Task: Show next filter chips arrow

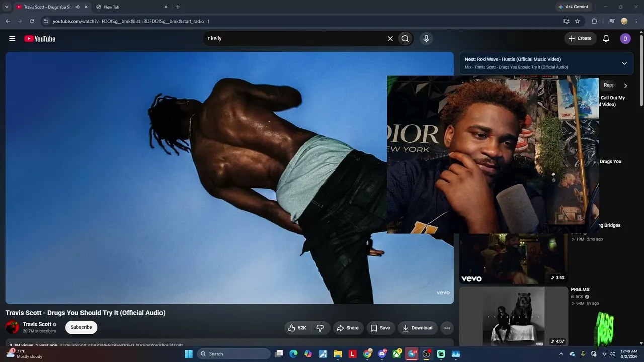Action: coord(625,86)
